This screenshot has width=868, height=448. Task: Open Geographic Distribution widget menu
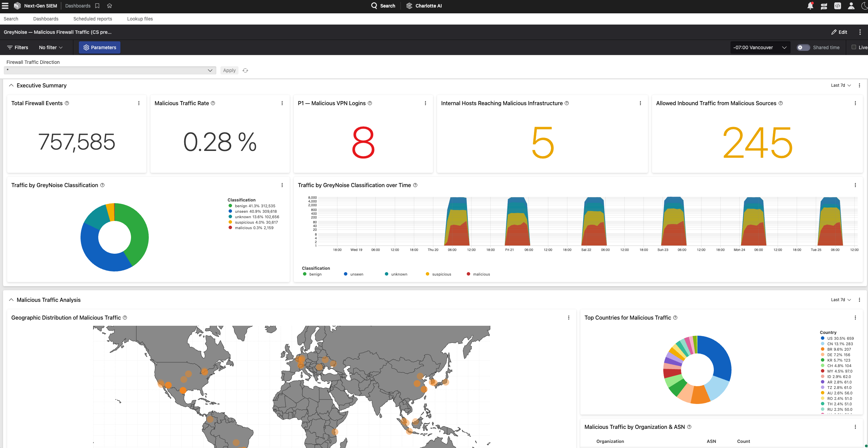569,318
